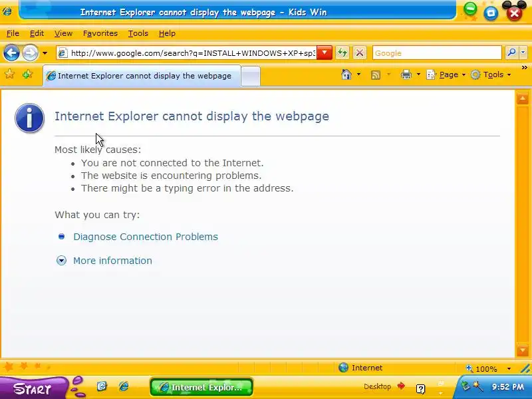This screenshot has height=399, width=532.
Task: Launch Internet Explorer from quick launch
Action: (124, 386)
